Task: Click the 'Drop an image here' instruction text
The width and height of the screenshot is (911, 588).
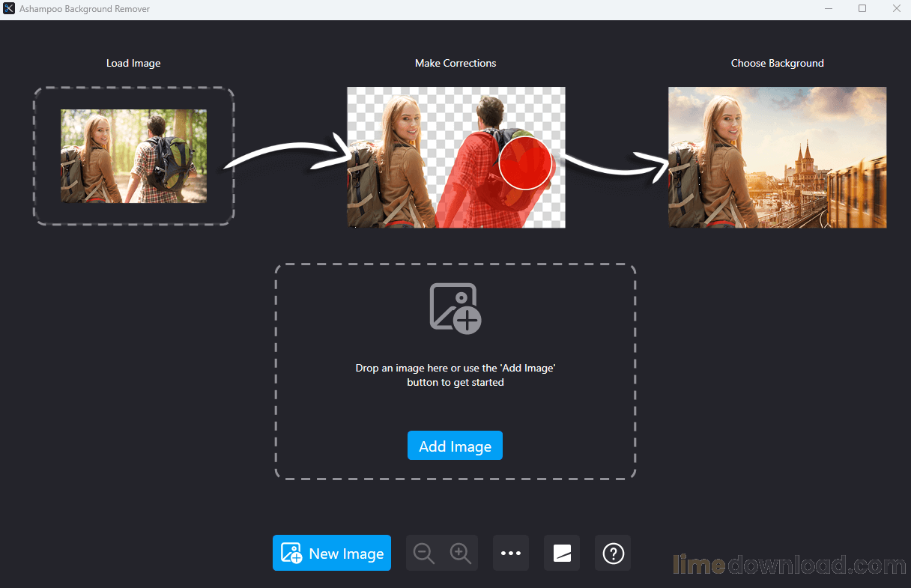Action: pyautogui.click(x=455, y=375)
